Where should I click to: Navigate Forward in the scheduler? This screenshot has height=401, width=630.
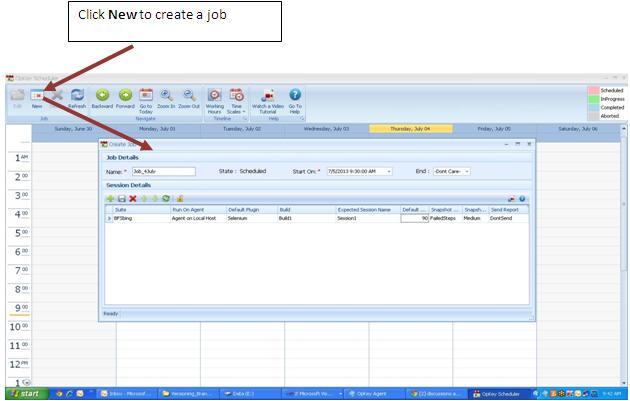[125, 96]
